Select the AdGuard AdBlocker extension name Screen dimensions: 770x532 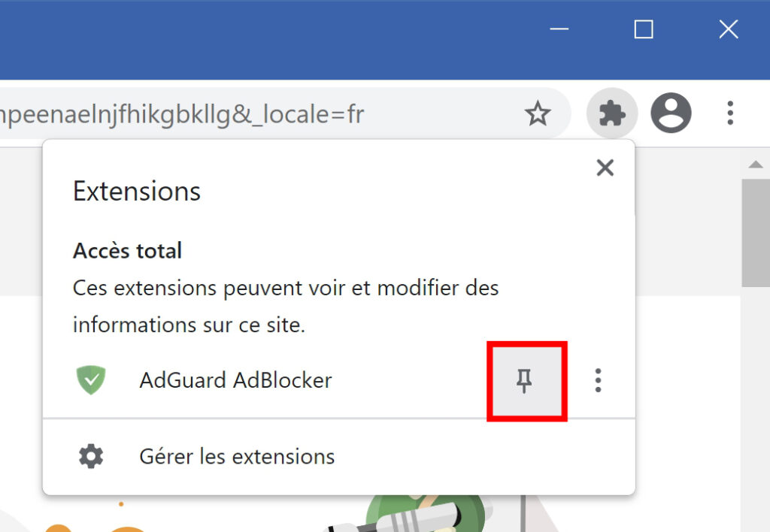235,380
